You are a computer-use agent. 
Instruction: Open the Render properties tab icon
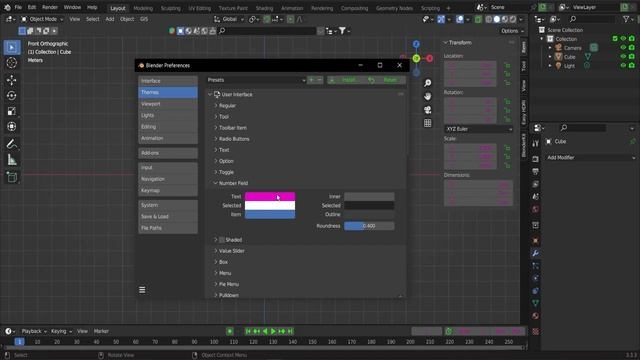point(536,159)
